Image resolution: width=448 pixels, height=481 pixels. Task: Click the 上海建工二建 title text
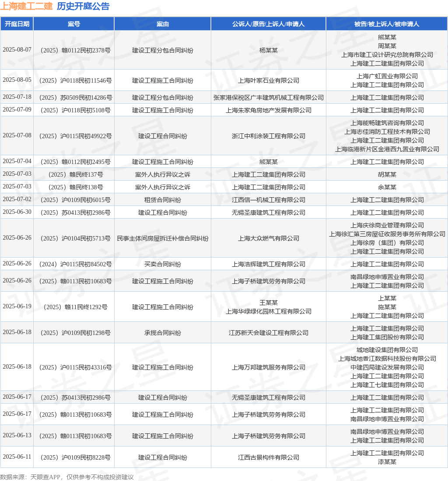click(26, 6)
